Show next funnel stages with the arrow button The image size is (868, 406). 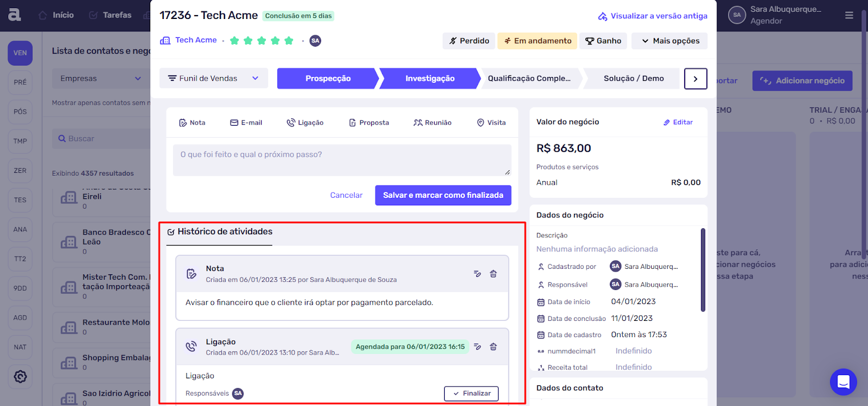[x=695, y=79]
